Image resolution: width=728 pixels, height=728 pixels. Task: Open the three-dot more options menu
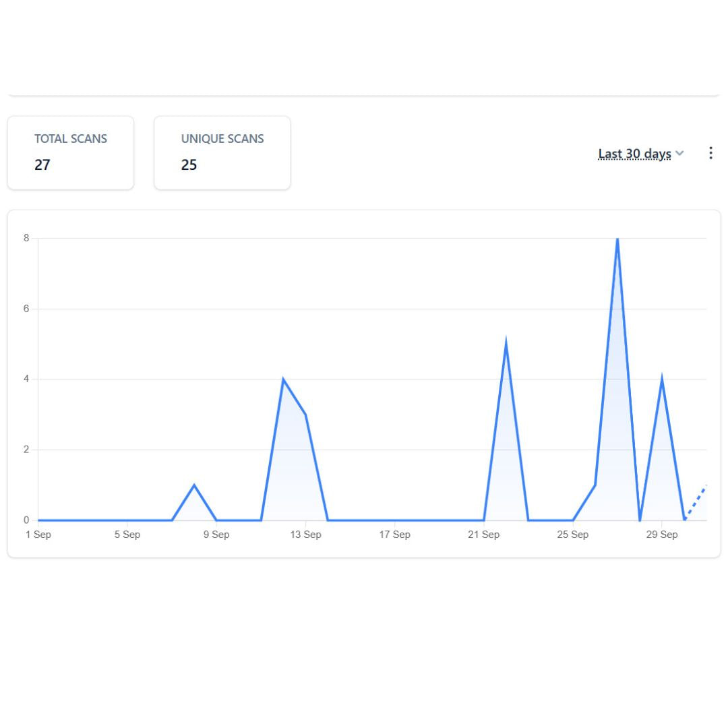(710, 153)
